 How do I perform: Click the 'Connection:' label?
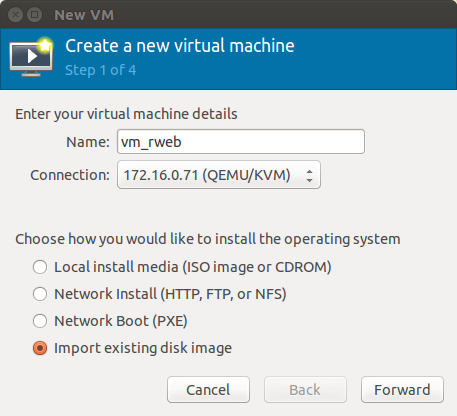70,175
